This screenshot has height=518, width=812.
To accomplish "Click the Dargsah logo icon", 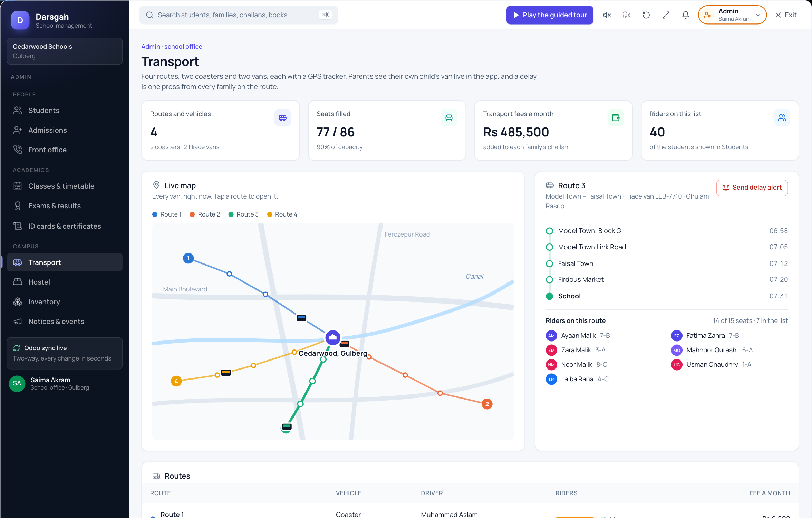I will (x=20, y=20).
